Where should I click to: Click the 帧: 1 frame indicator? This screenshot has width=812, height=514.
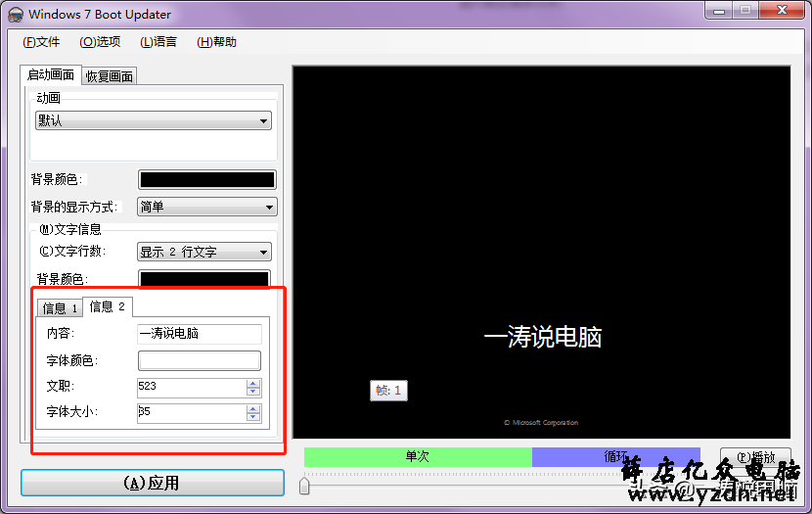(388, 391)
